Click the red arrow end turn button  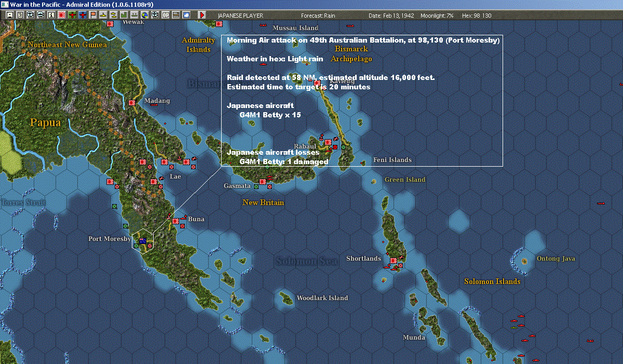pos(202,15)
